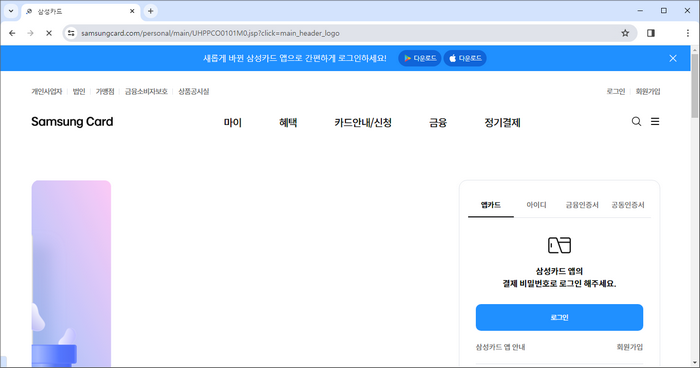Open the 개인사업자 link
This screenshot has height=368, width=700.
46,92
